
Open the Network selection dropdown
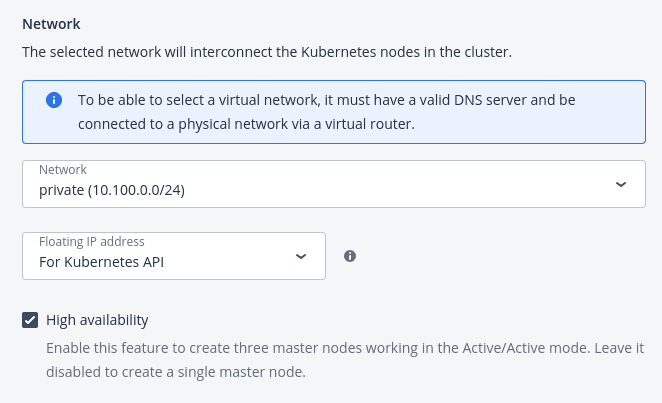click(334, 184)
